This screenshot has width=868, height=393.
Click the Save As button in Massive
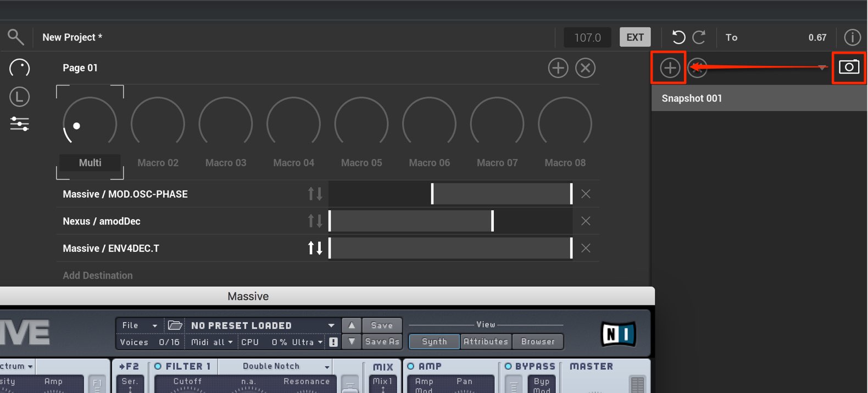pos(382,341)
